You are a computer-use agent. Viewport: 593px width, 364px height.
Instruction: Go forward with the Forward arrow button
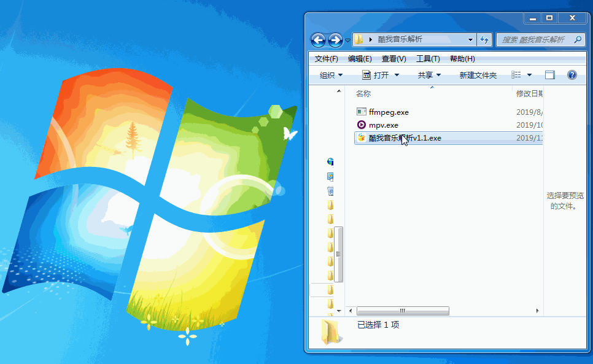tap(335, 40)
